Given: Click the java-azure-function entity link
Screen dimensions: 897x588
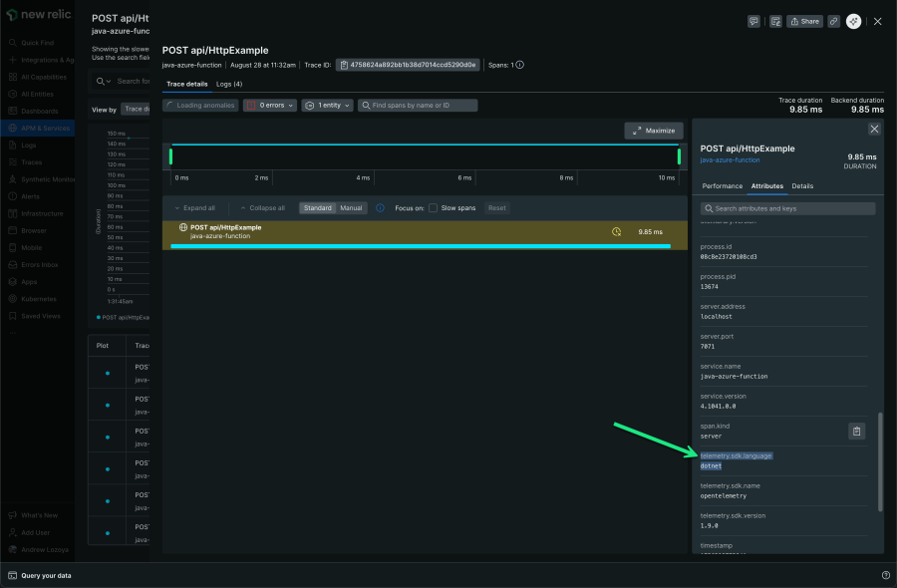Looking at the screenshot, I should click(x=730, y=159).
